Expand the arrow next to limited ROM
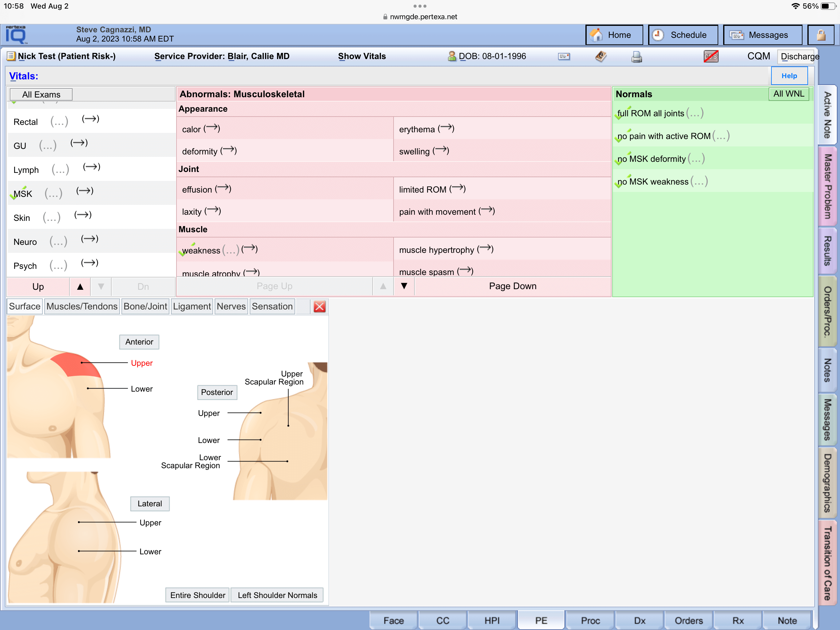The width and height of the screenshot is (840, 630). [457, 189]
